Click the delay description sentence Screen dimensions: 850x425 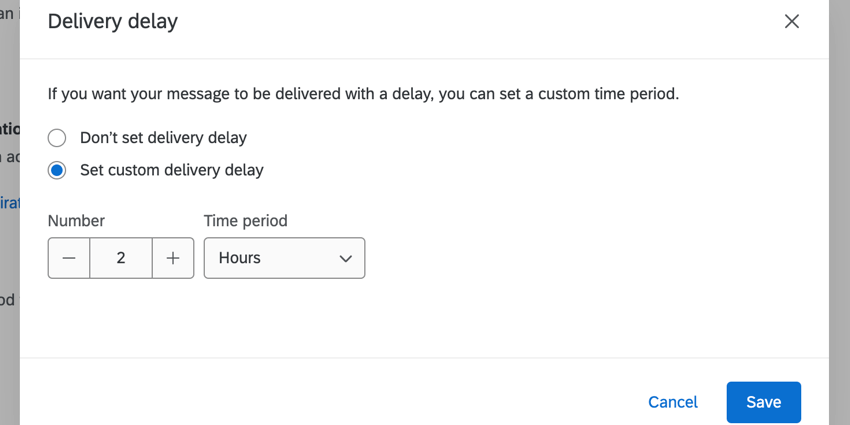[x=364, y=95]
